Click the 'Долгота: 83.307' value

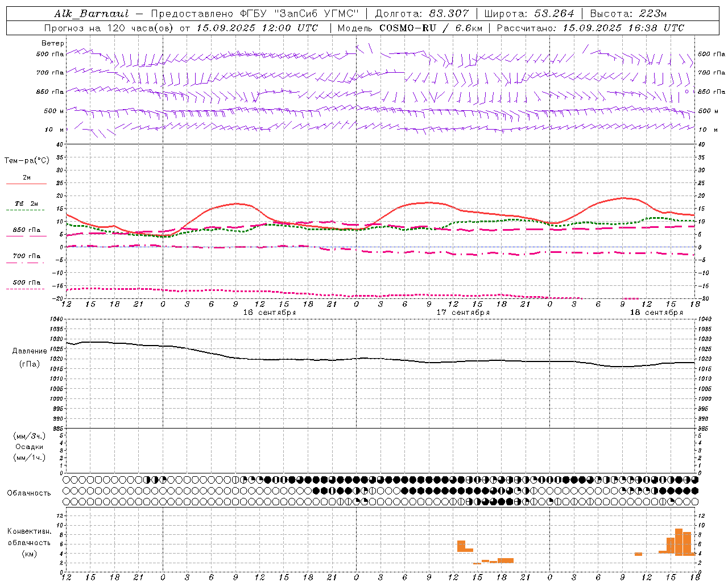(422, 14)
